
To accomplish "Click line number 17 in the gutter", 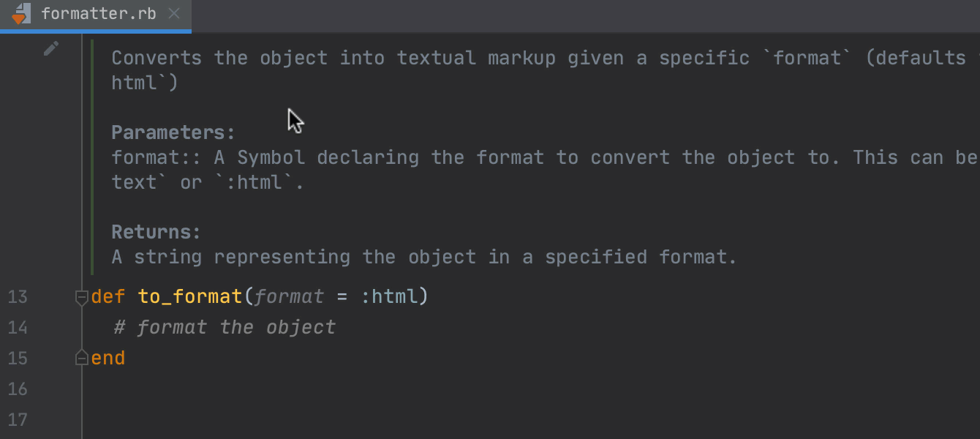I will pos(18,419).
